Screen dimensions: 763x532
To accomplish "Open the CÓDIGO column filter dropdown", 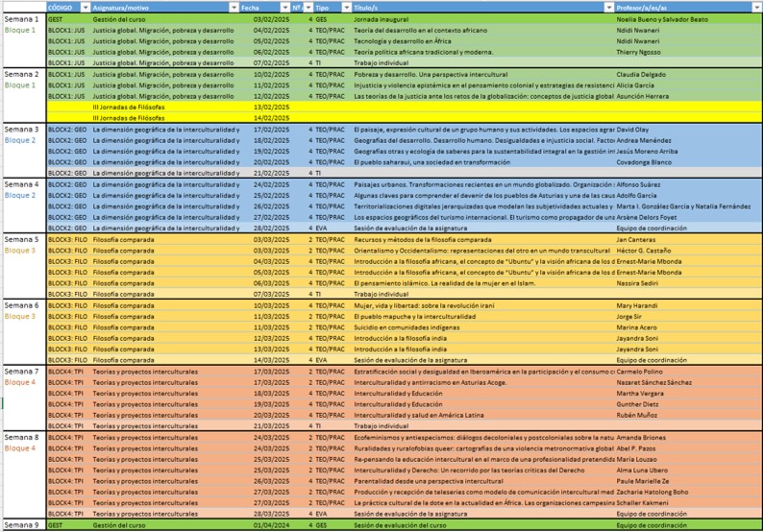I will pos(85,7).
